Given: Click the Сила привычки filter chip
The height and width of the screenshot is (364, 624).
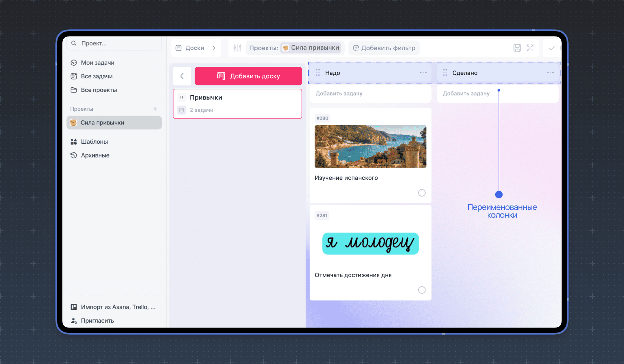Looking at the screenshot, I should tap(311, 48).
